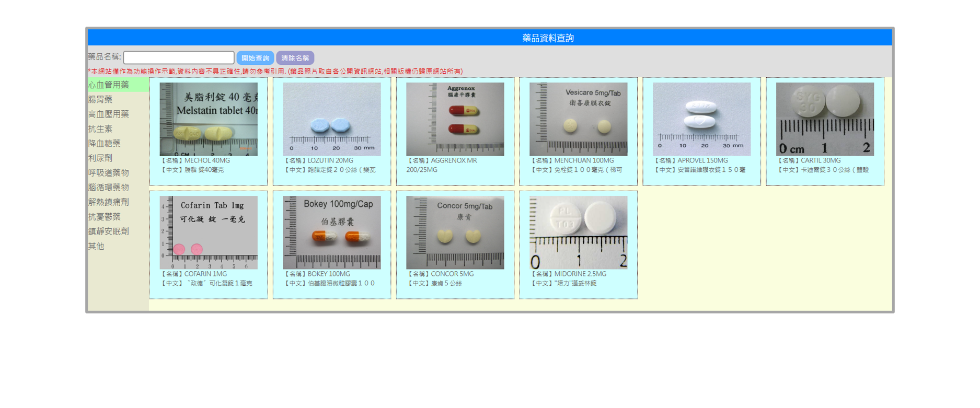Click the AGGRENOX MR 200/25MG name text
This screenshot has width=980, height=408.
(442, 165)
